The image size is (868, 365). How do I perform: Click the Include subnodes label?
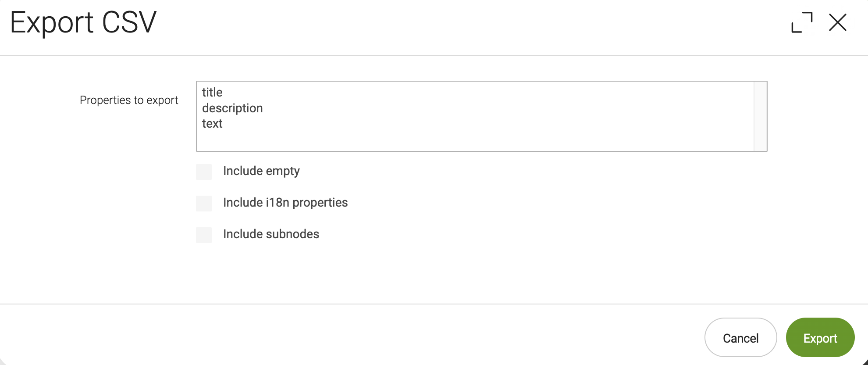pos(271,235)
